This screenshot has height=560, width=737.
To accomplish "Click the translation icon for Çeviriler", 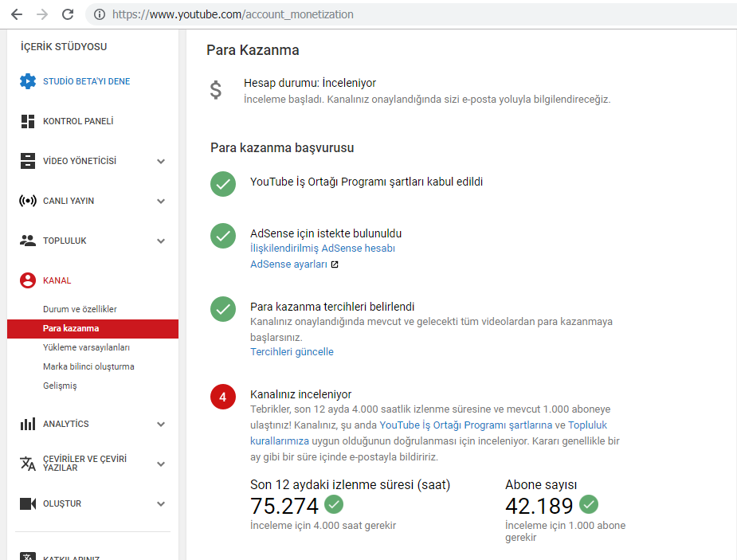I will [x=28, y=464].
